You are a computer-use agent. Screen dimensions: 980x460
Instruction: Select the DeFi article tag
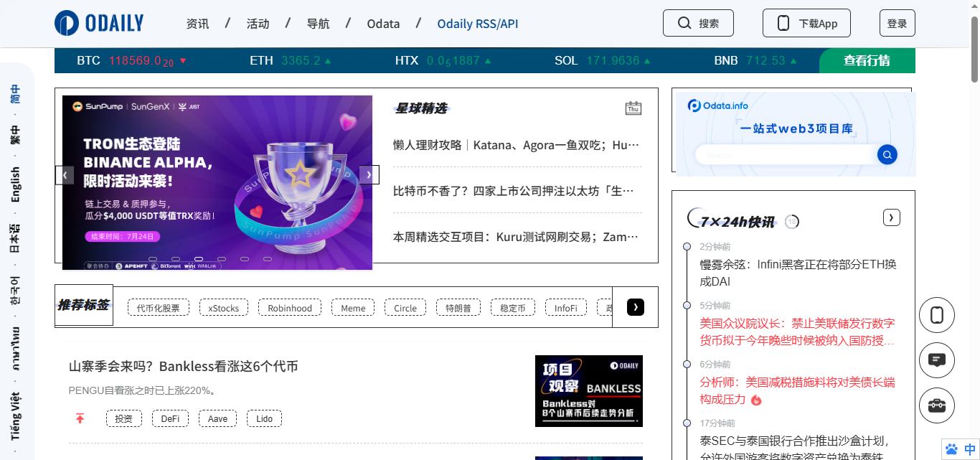tap(170, 418)
